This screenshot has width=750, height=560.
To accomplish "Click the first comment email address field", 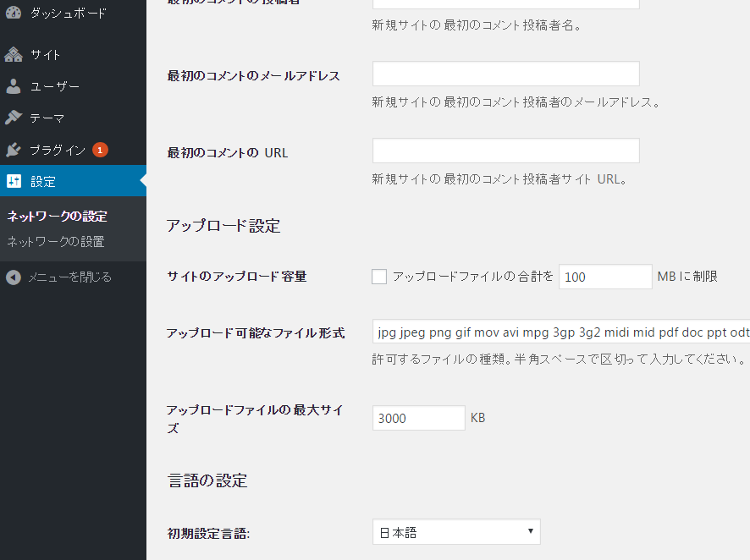I will (505, 74).
